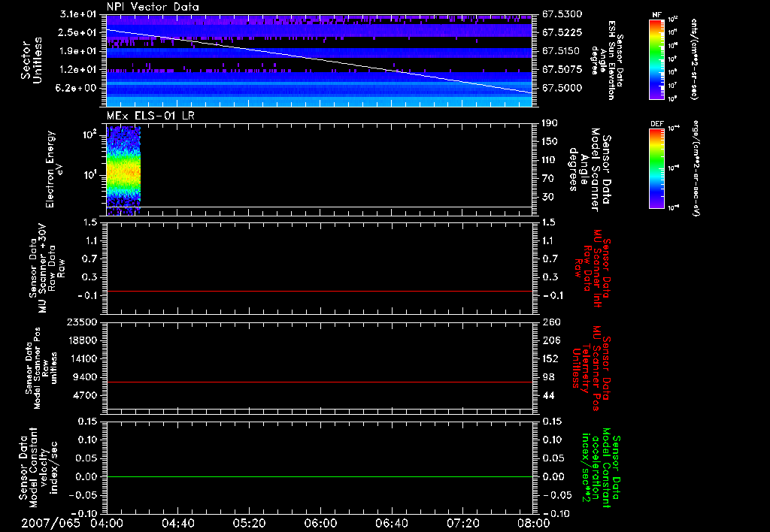This screenshot has height=532, width=770.
Task: Click the 23500 scanner position tick
Action: click(x=81, y=322)
